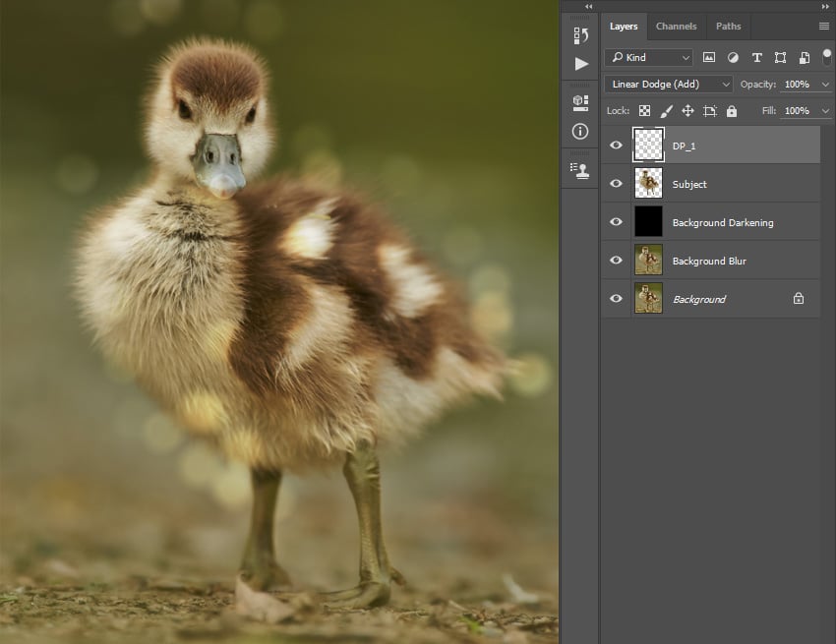Hide the Subject layer
836x644 pixels.
point(616,184)
